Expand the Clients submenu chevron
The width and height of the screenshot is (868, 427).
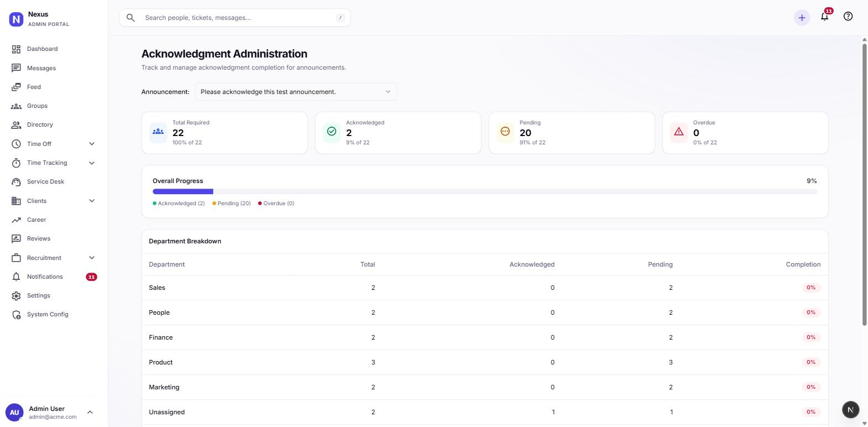92,201
